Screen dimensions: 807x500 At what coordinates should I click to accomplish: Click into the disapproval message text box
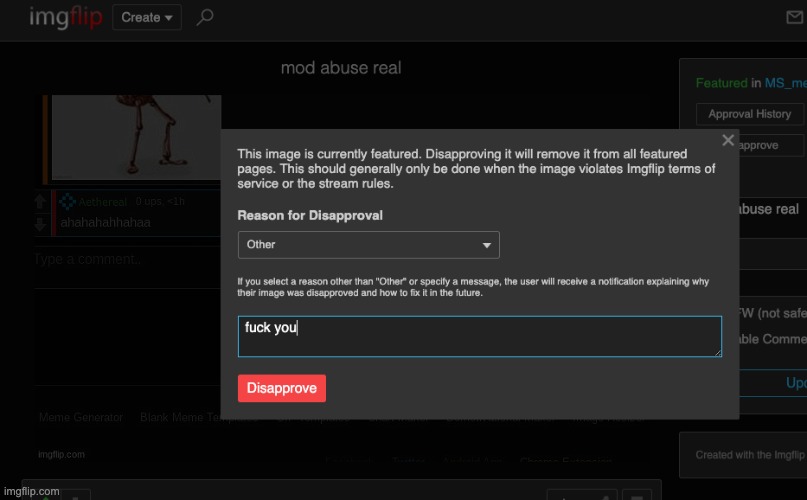tap(479, 337)
